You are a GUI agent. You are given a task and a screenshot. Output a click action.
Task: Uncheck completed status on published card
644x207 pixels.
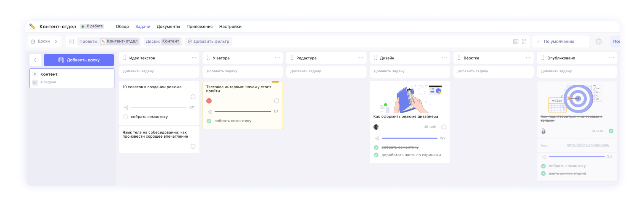tap(611, 131)
